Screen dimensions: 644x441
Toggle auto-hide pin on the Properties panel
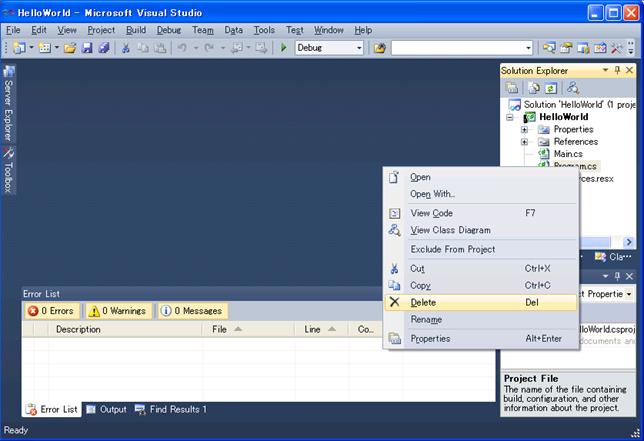click(617, 276)
